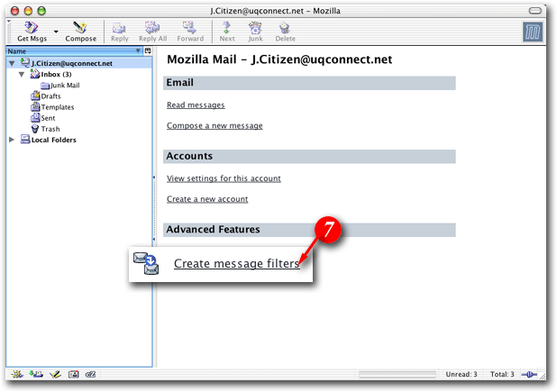Toggle the online/offline status indicator
This screenshot has width=557, height=392.
530,374
